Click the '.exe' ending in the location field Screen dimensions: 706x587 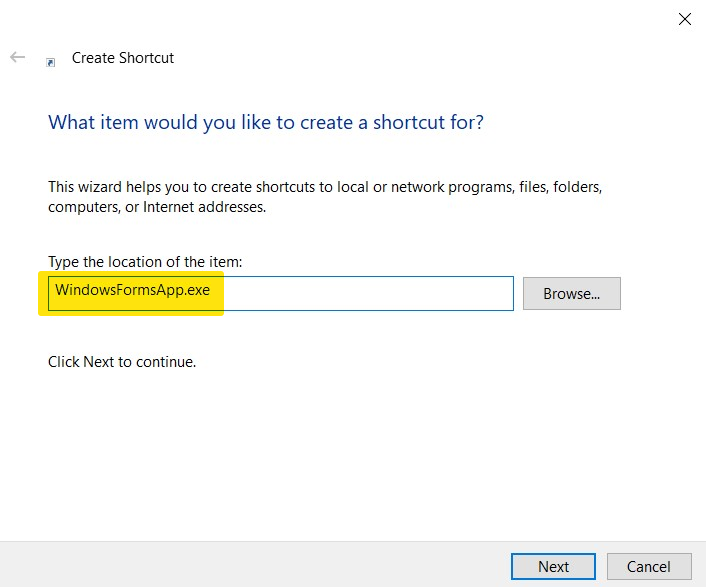(x=196, y=290)
